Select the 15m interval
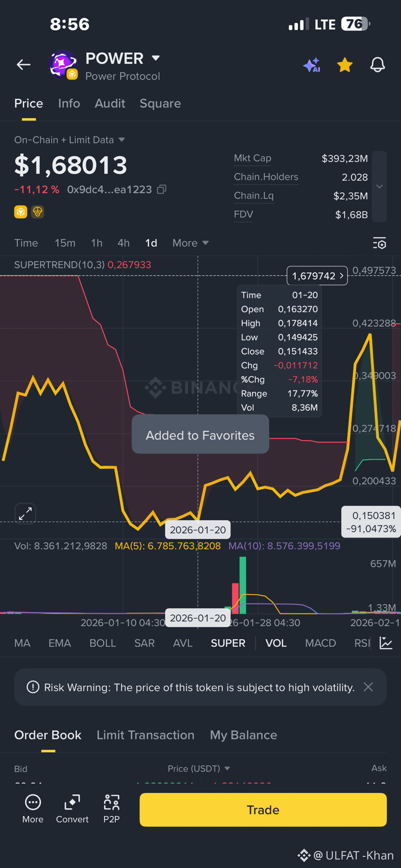The image size is (401, 868). pyautogui.click(x=65, y=243)
